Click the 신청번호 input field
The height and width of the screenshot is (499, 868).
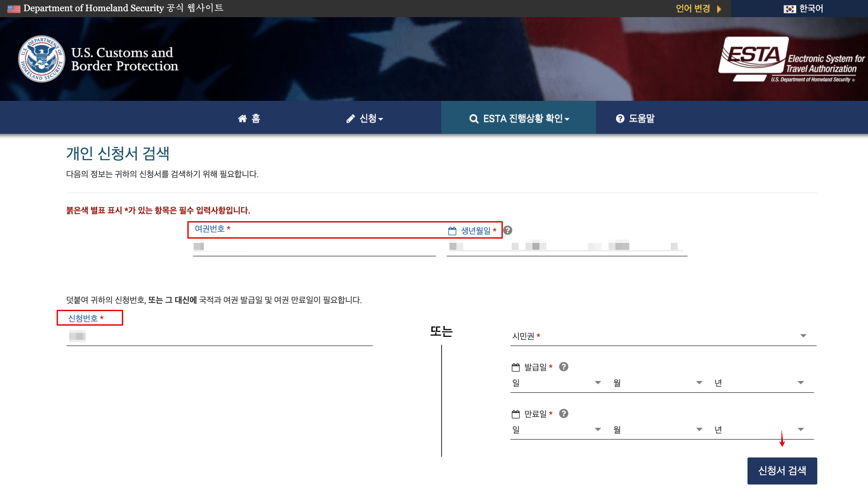(219, 337)
